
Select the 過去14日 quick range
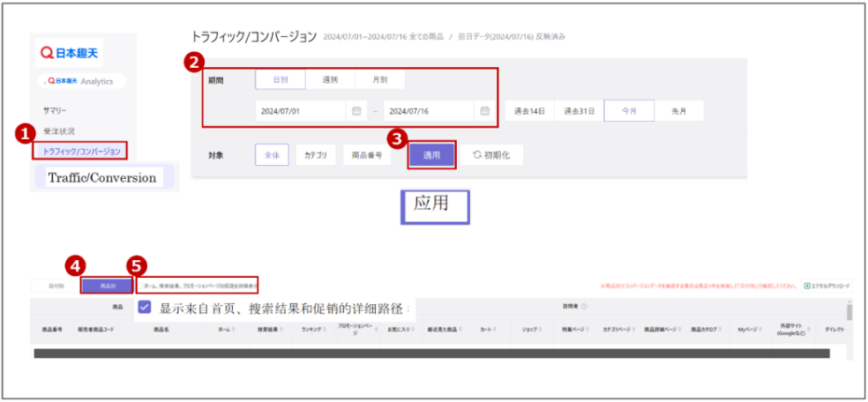(x=529, y=111)
